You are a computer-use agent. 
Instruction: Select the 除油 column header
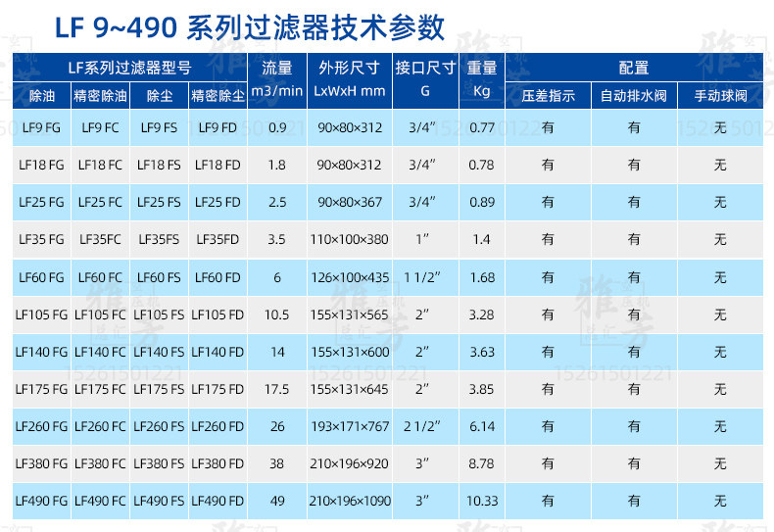coord(41,95)
